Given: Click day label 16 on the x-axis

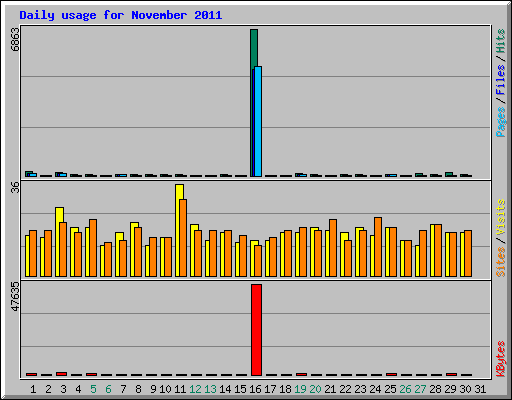Looking at the screenshot, I should (255, 389).
